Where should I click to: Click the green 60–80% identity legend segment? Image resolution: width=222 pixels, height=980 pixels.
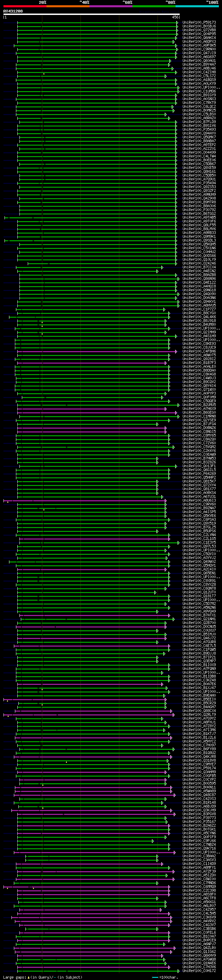[x=154, y=6]
